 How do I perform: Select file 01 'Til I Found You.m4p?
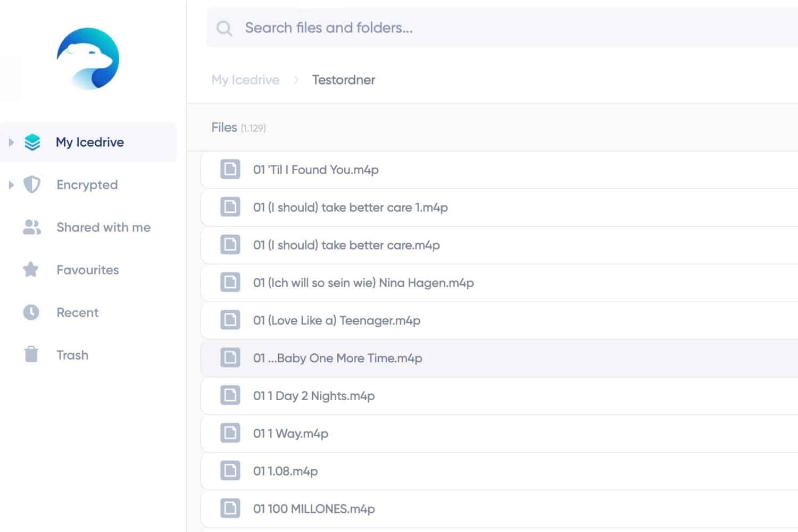point(500,170)
